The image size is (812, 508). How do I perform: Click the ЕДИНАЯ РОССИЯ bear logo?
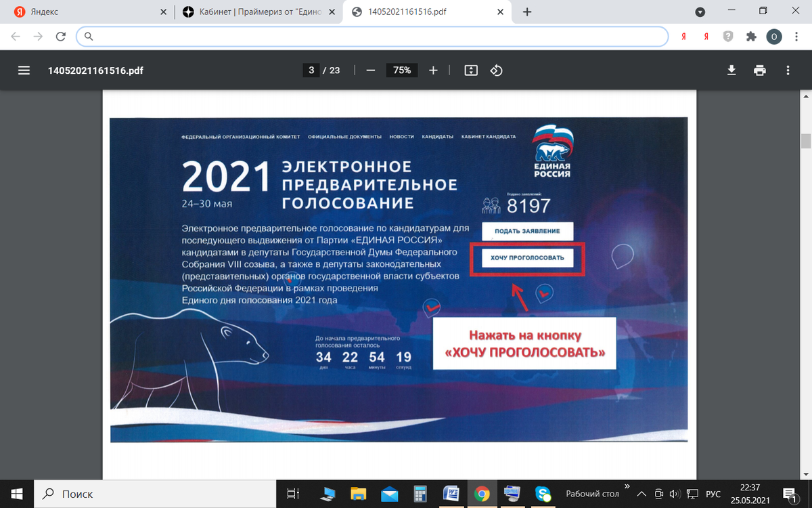[x=551, y=151]
